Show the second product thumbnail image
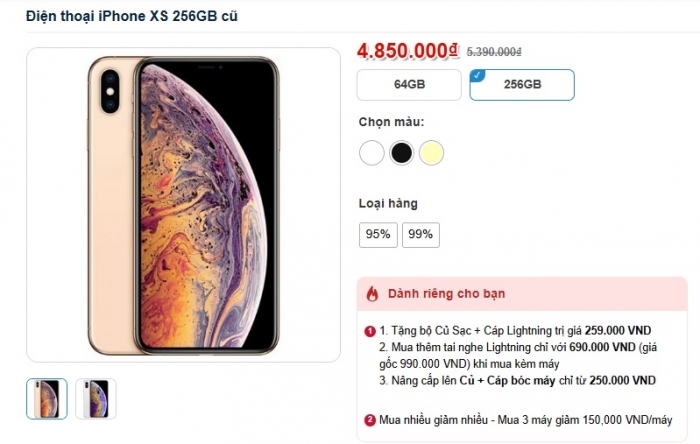 (96, 399)
